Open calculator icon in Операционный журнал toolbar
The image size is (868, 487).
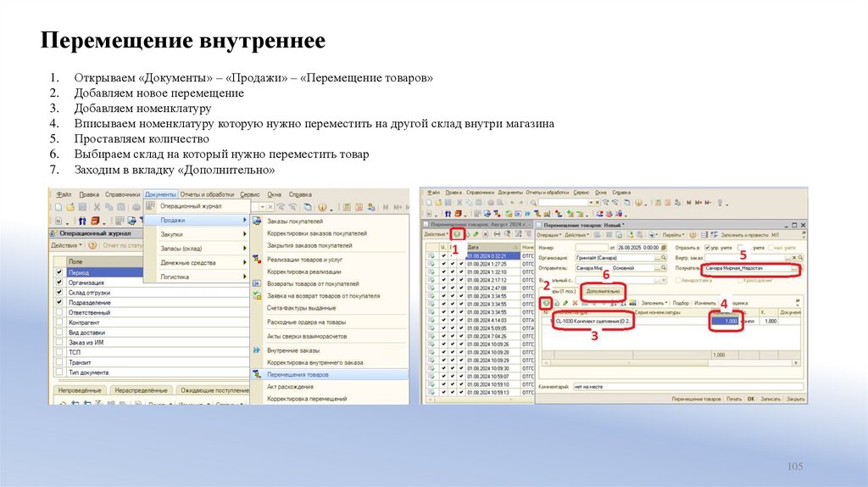pos(347,207)
